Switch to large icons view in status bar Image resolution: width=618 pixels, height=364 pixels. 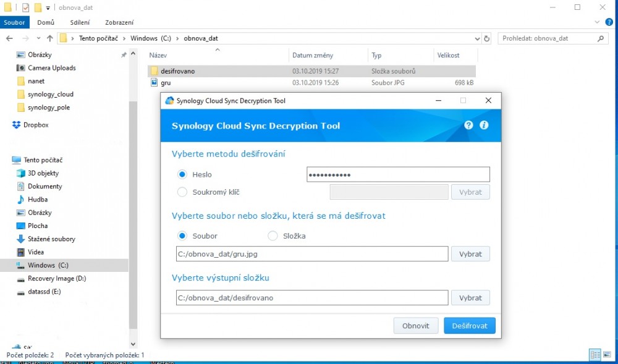pos(606,355)
